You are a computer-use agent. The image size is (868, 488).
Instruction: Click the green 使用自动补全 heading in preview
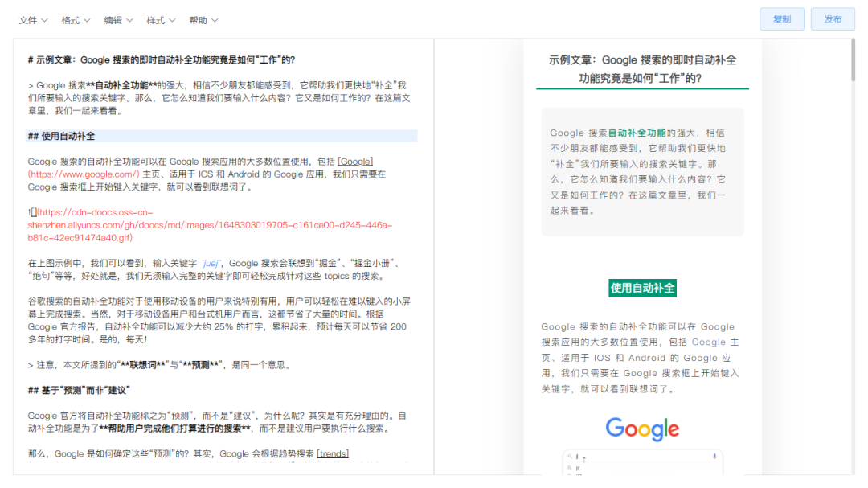(x=642, y=288)
